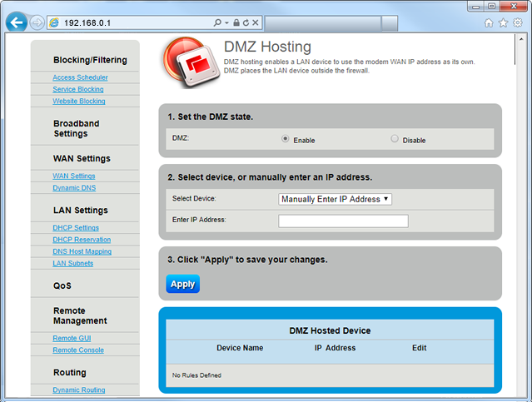Open browser tools gear icon
This screenshot has width=532, height=402.
(517, 22)
